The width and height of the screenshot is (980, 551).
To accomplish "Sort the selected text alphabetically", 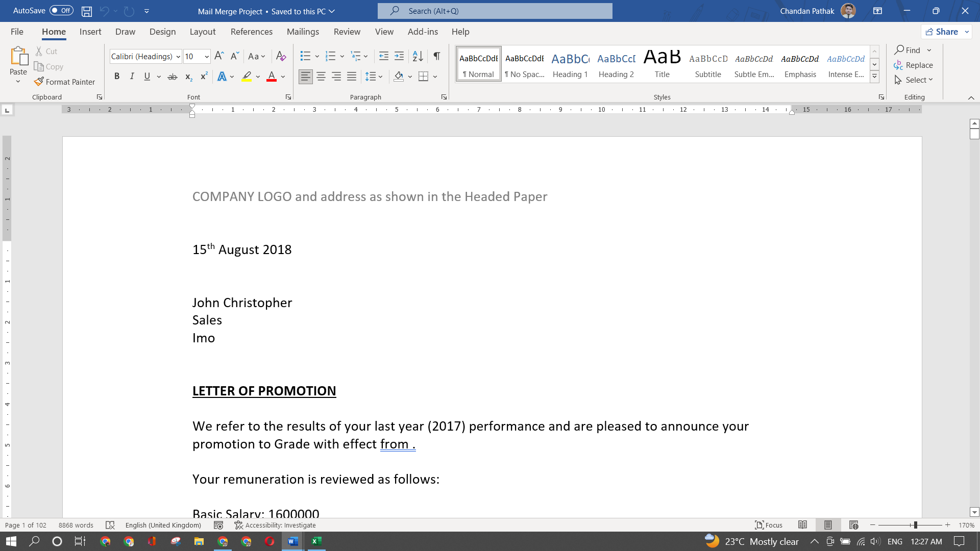I will [x=418, y=56].
